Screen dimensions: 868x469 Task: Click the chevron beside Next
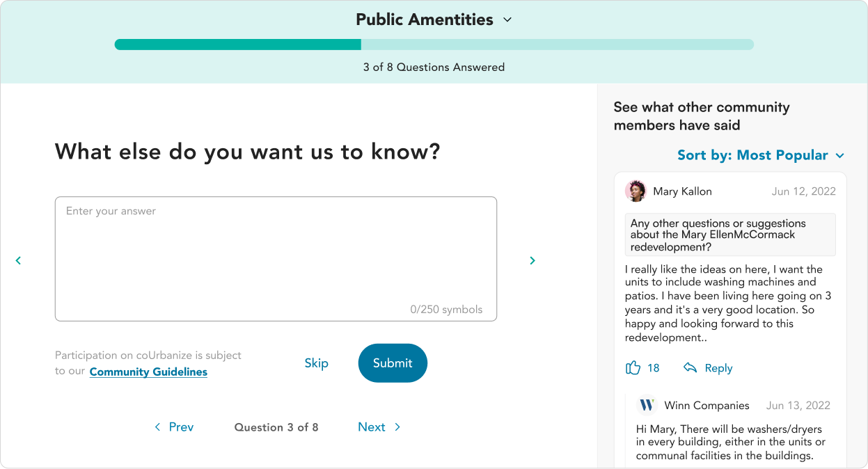pyautogui.click(x=397, y=427)
